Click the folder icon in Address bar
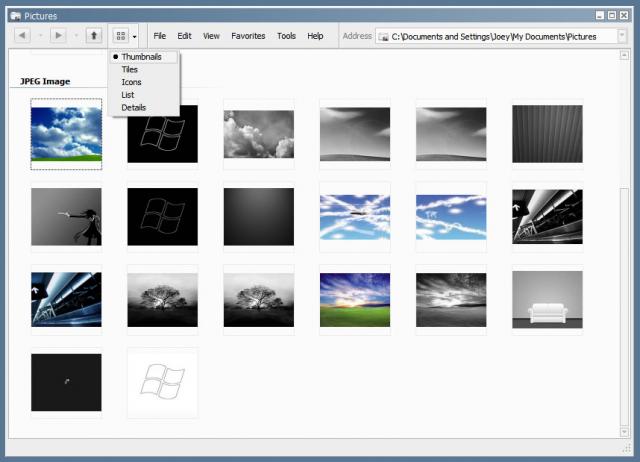Screen dimensions: 640x462 [383, 37]
